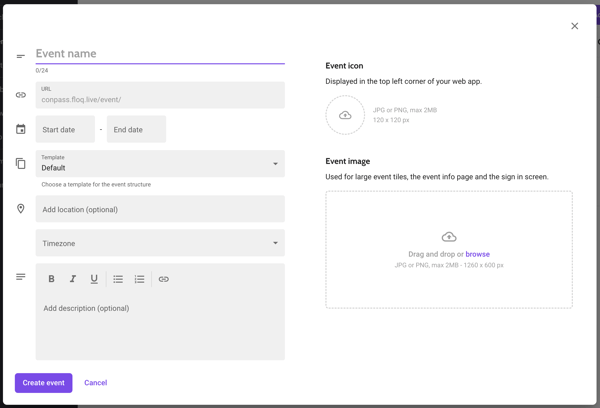600x408 pixels.
Task: Close the create event dialog
Action: (x=574, y=26)
